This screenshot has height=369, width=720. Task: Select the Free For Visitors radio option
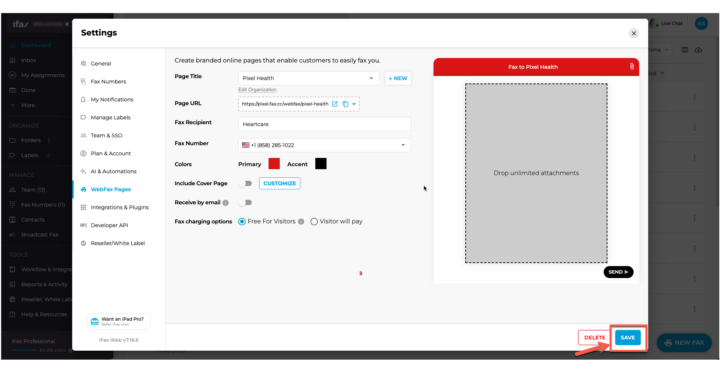[242, 222]
